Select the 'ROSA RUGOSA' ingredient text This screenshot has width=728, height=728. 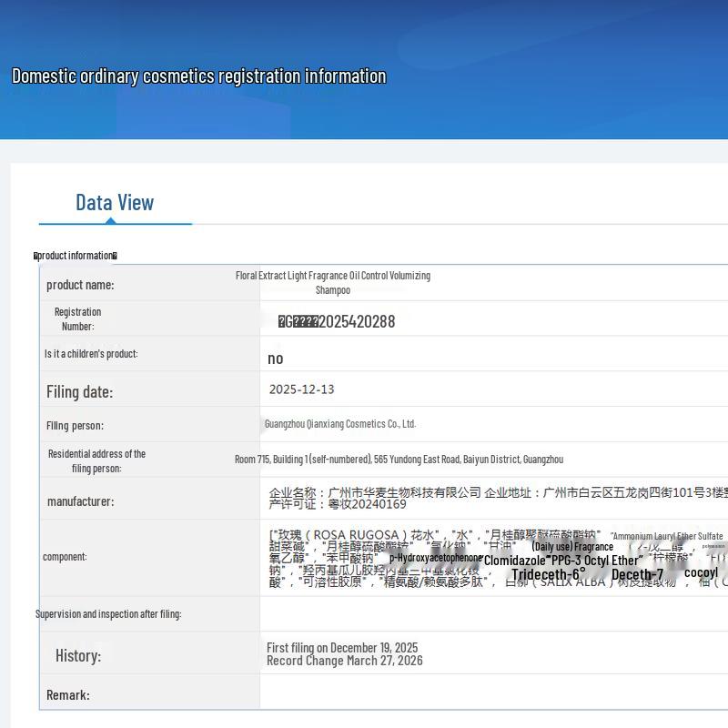tap(356, 535)
